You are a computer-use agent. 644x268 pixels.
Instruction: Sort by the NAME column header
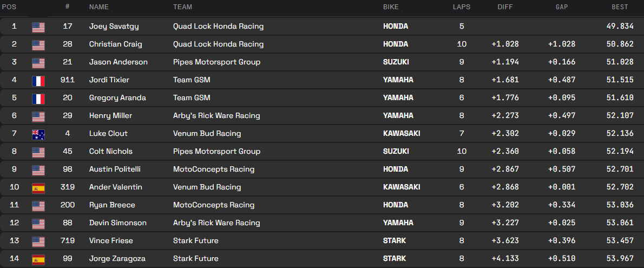coord(99,7)
